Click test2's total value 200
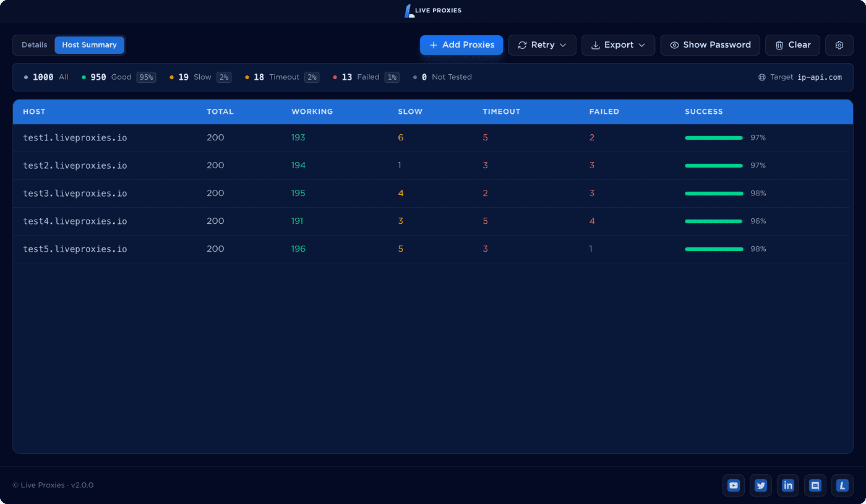 pyautogui.click(x=215, y=166)
